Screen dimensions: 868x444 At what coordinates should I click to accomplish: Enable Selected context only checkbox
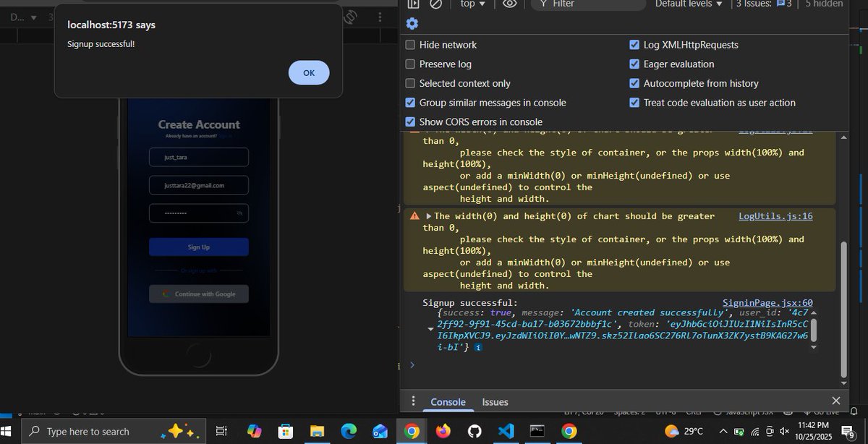(x=410, y=83)
